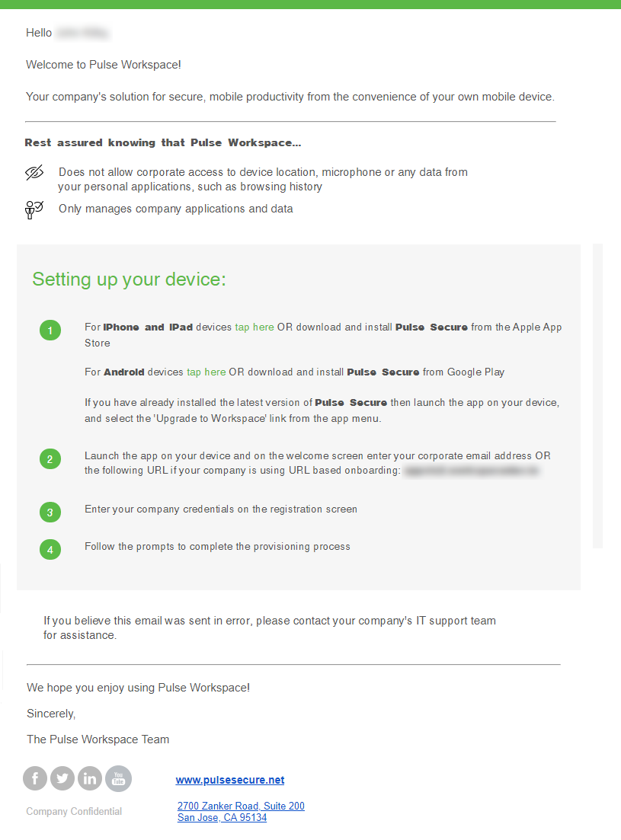Open the Facebook social icon
621x840 pixels.
35,778
